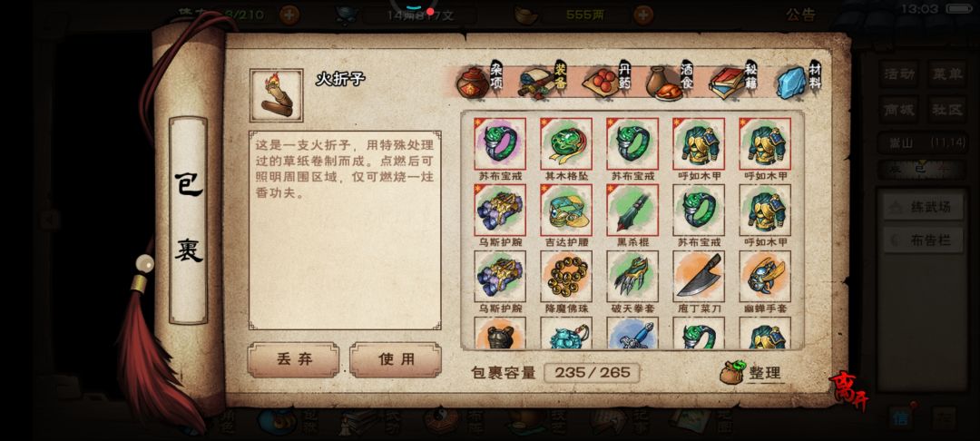
Task: Click the plus icon beside 555两
Action: (643, 15)
